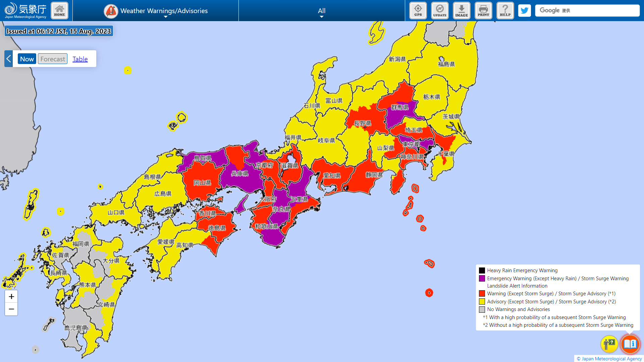The width and height of the screenshot is (644, 362).
Task: Select the Now view toggle
Action: coord(27,59)
